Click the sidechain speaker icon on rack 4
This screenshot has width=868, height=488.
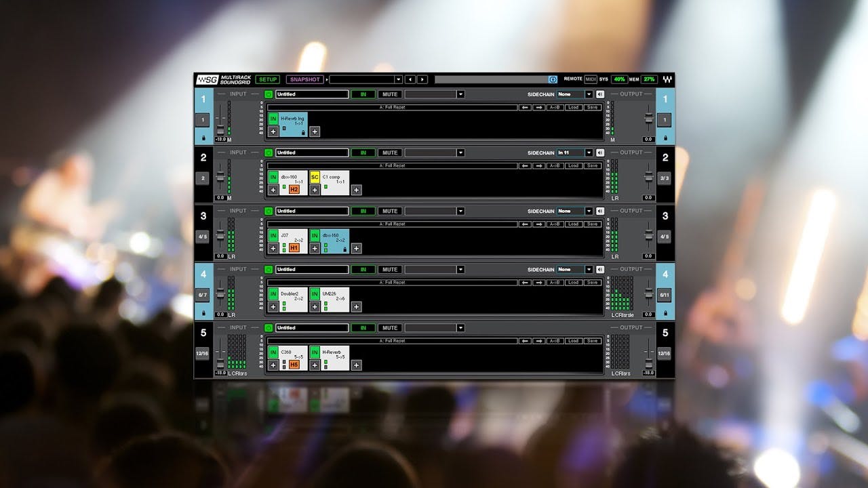[x=599, y=269]
